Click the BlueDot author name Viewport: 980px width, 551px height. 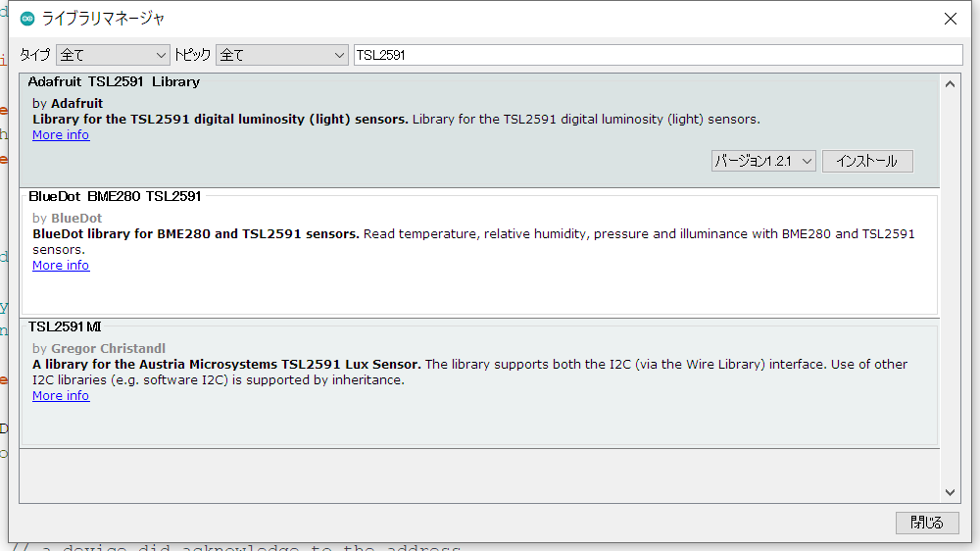[76, 218]
